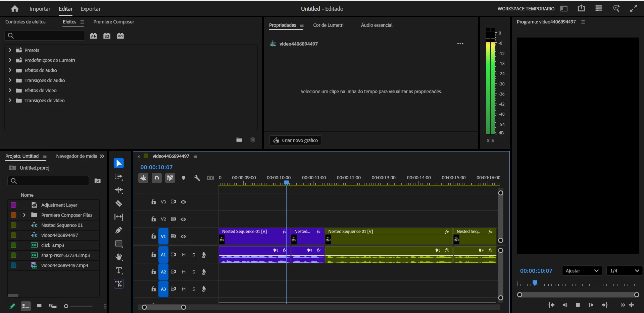Hide the V1 track output eye
Screen dimensions: 644x313
coord(183,236)
